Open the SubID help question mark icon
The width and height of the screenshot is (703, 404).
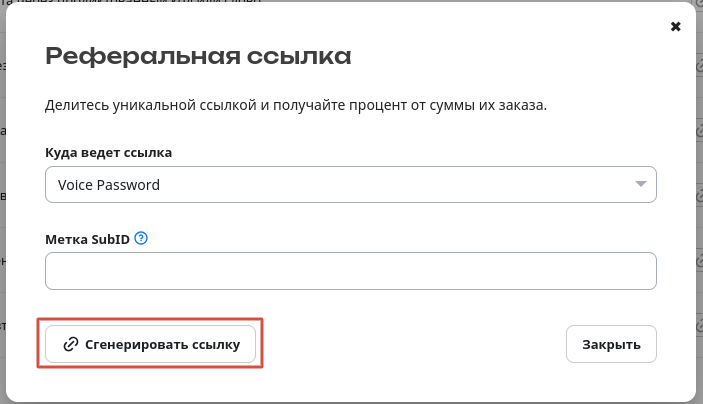[x=141, y=238]
